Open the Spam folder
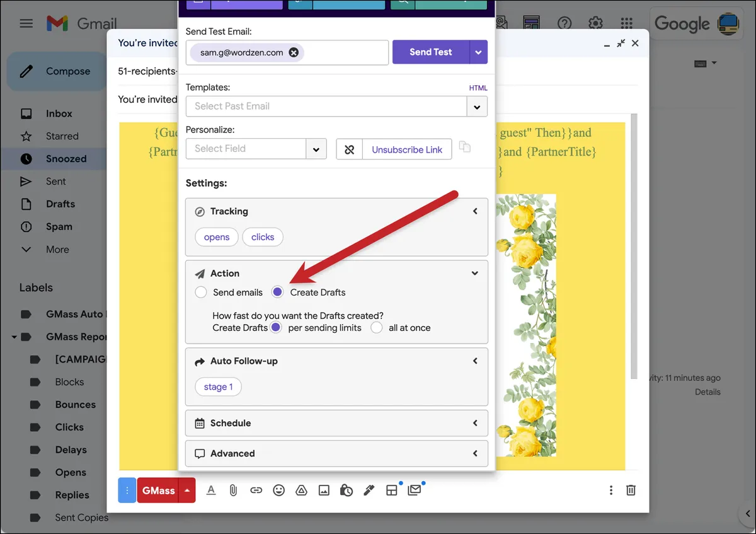Image resolution: width=756 pixels, height=534 pixels. pos(59,227)
